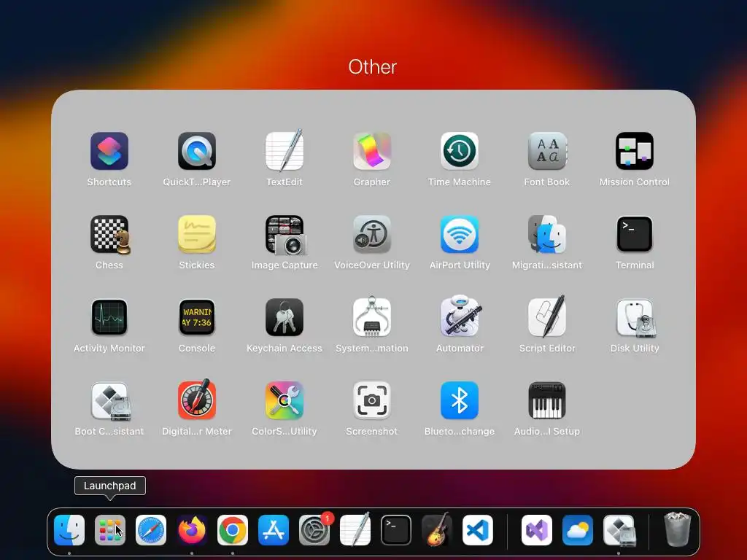Open Keychain Access
The height and width of the screenshot is (560, 747).
[285, 317]
